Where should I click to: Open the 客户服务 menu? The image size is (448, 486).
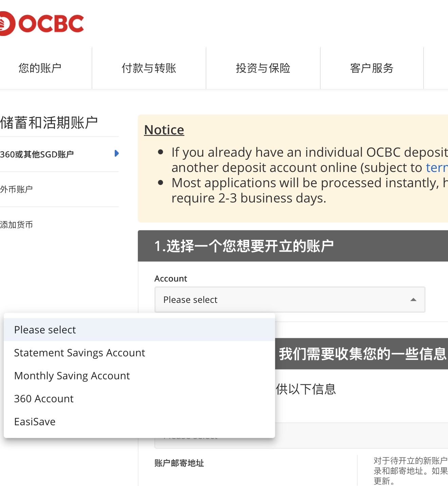(x=372, y=68)
